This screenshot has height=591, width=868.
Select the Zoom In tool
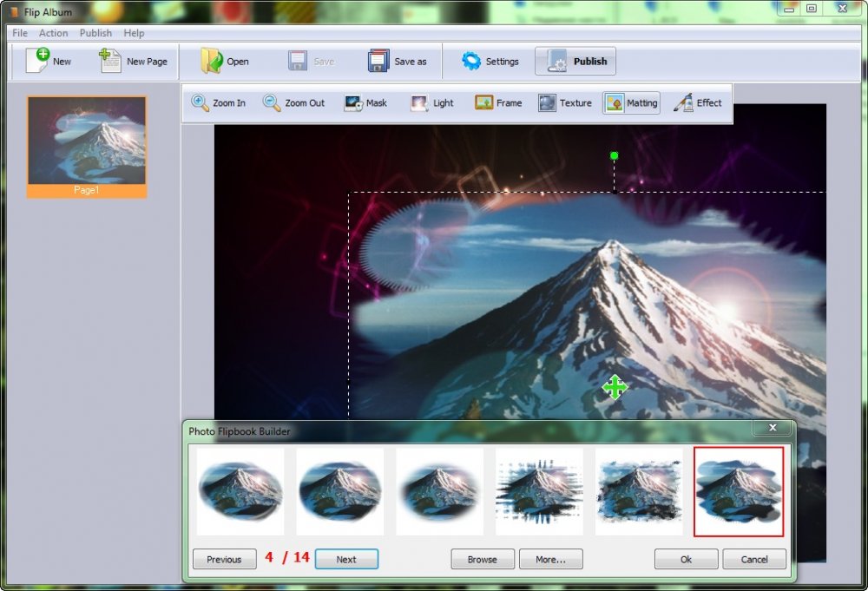coord(201,102)
